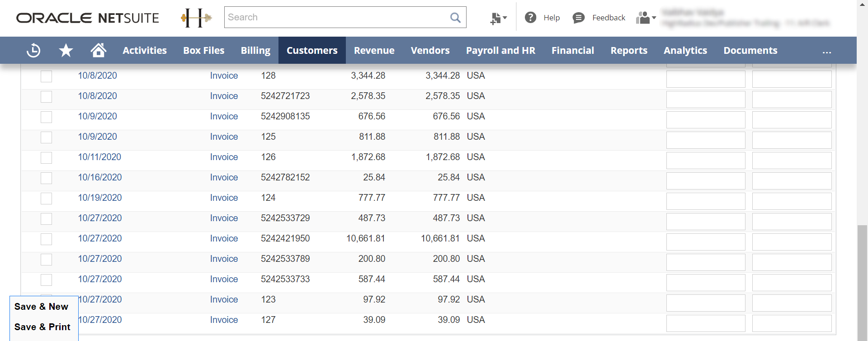Open the 10/16/2020 invoice date link
Screen dimensions: 868x341
tap(100, 177)
